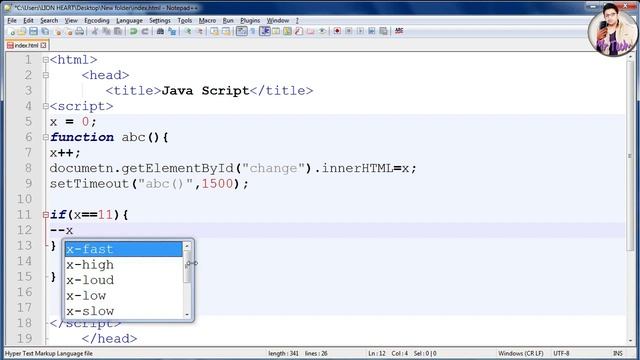
Task: Save the file using the Save icon
Action: tap(33, 31)
